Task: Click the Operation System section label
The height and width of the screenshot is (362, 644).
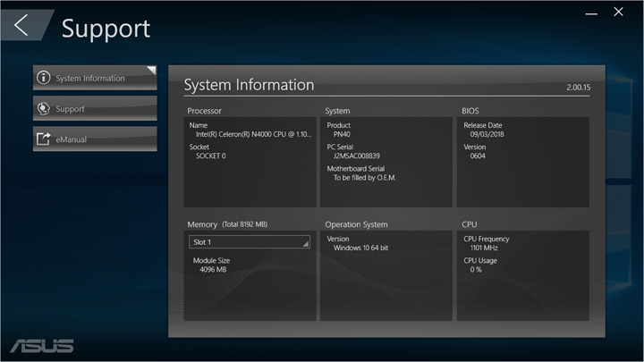Action: [356, 224]
